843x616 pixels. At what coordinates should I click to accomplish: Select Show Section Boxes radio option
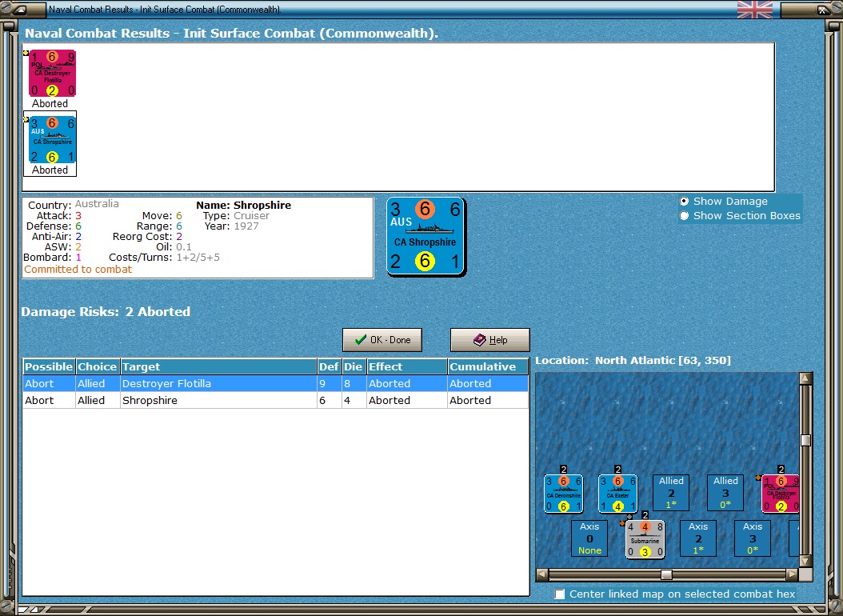[684, 215]
